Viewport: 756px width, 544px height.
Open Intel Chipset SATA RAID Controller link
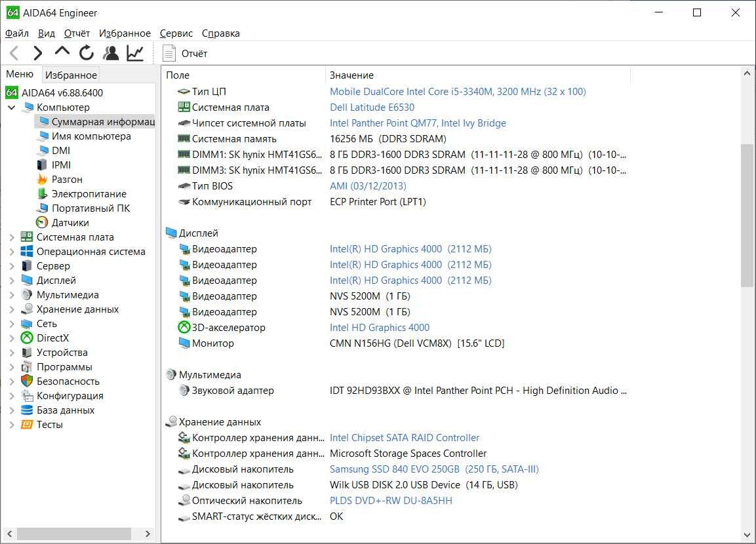click(405, 438)
